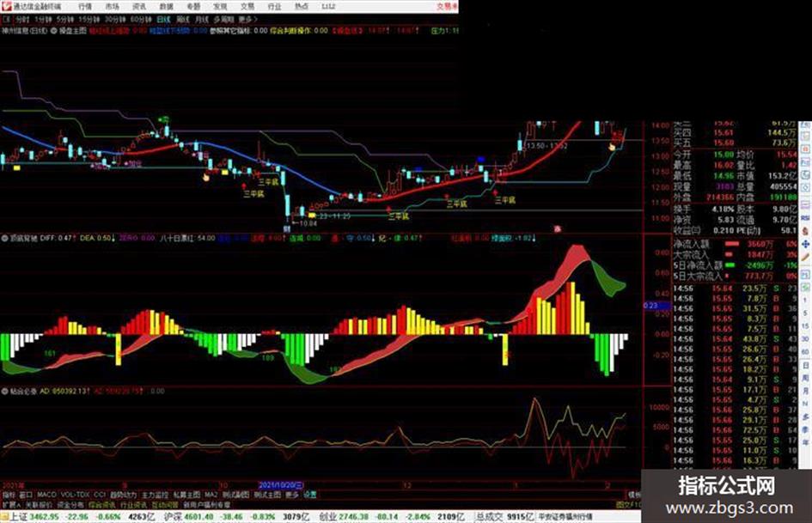
Task: Open the 新用户福利专享 link
Action: click(x=206, y=504)
